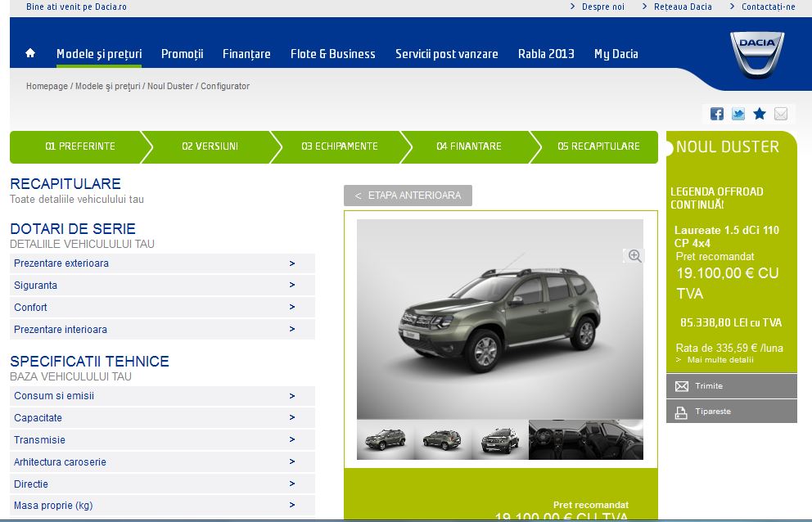
Task: Select second Duster rear-view thumbnail
Action: (443, 439)
